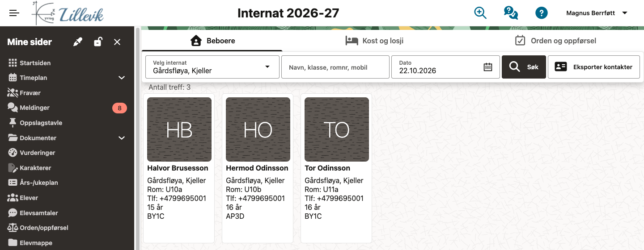Open the hamburger menu

pyautogui.click(x=14, y=13)
